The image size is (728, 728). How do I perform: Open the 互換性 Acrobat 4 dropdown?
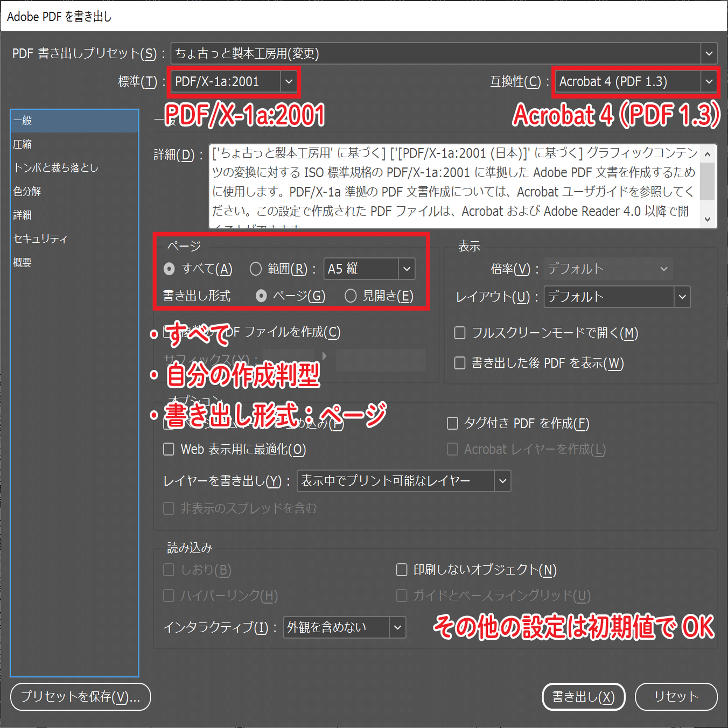click(x=636, y=81)
